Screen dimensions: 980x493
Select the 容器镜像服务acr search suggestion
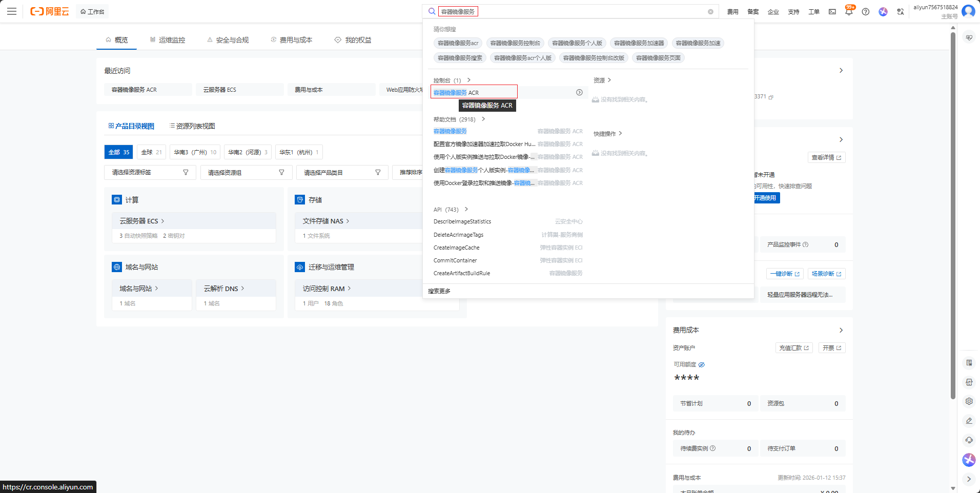pyautogui.click(x=458, y=43)
